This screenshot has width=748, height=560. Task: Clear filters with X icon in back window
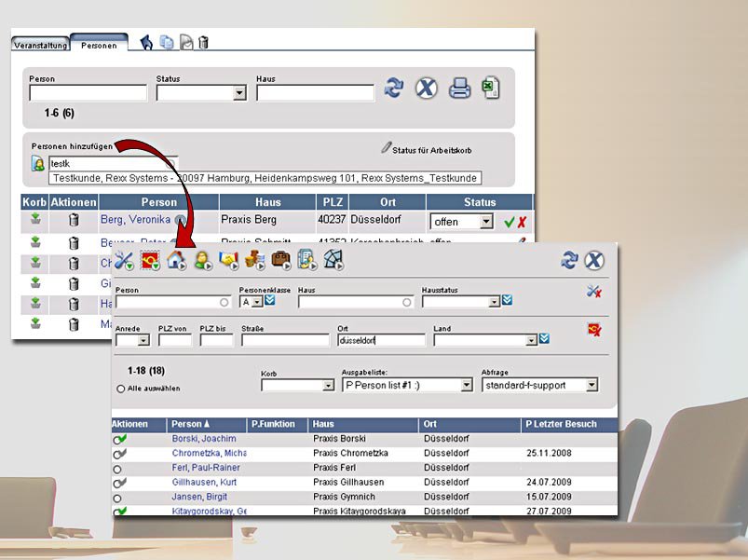(426, 88)
